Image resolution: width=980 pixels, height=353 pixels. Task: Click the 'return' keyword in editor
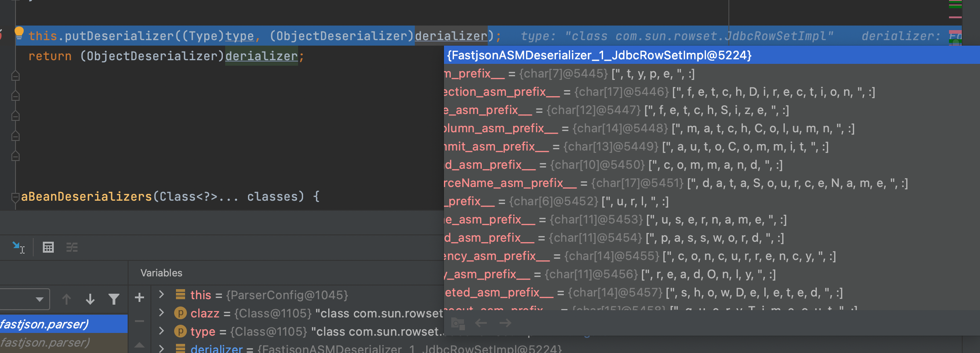(50, 56)
